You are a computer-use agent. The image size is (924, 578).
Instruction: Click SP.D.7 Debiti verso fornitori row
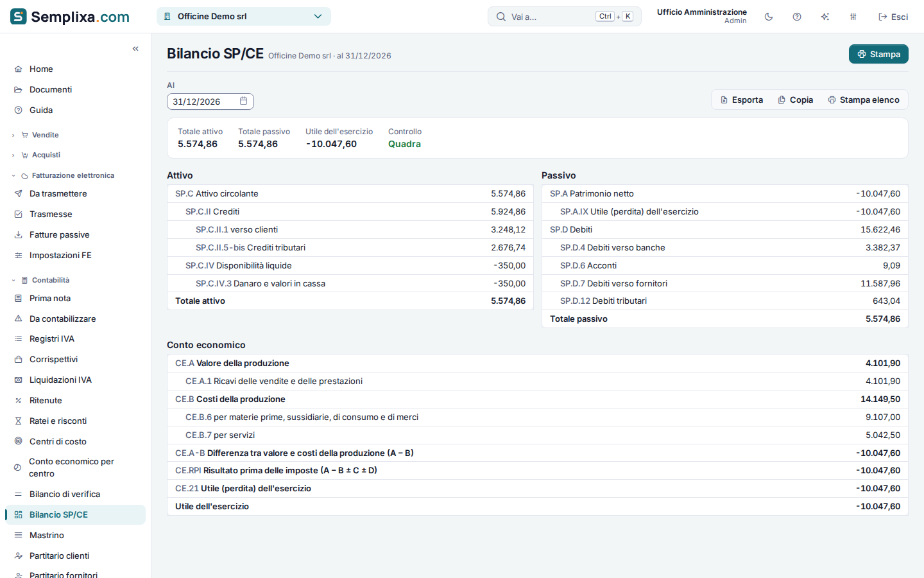725,283
